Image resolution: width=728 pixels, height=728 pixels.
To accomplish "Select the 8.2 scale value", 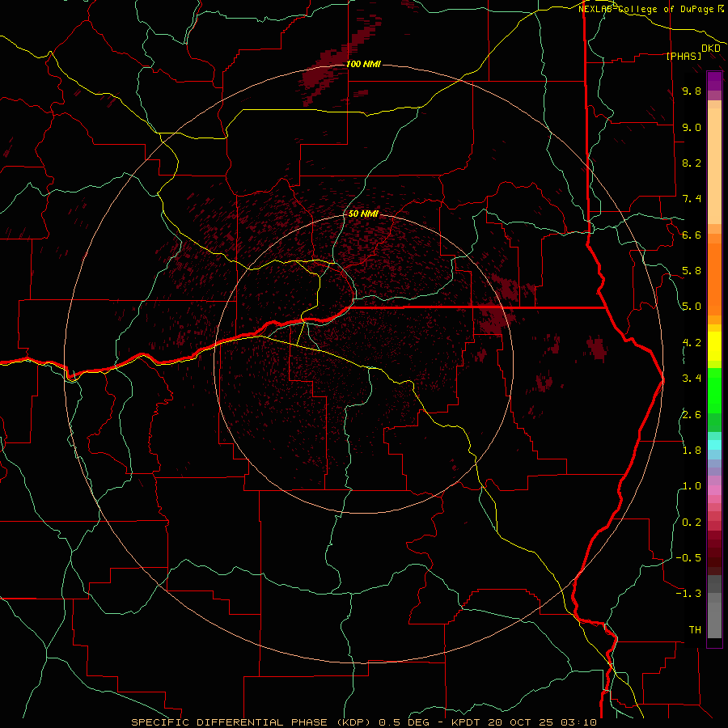I will click(692, 163).
